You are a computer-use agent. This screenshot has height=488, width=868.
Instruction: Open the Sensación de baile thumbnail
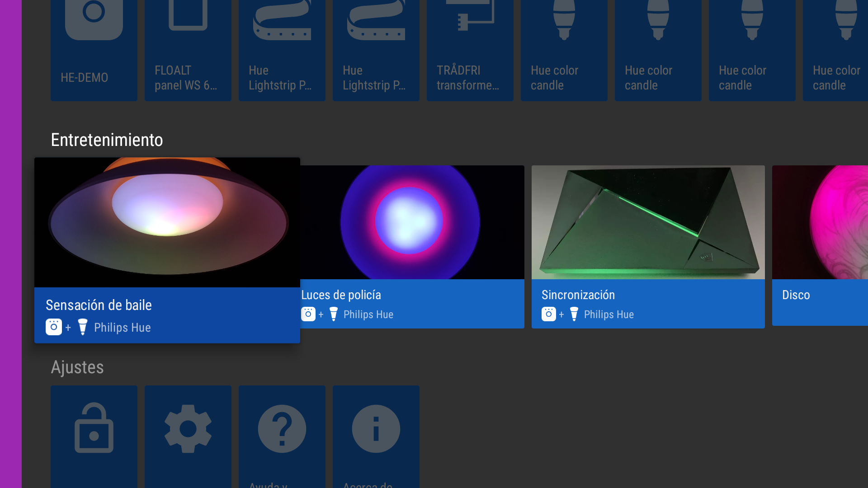coord(167,222)
